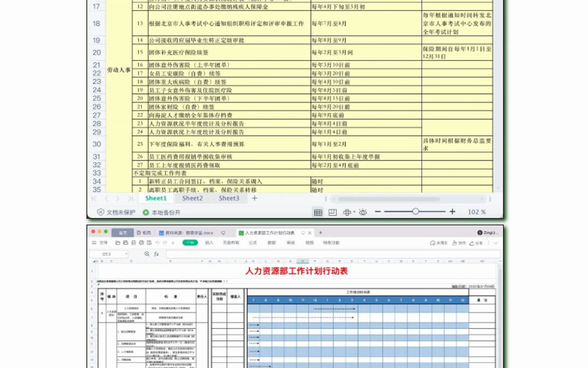This screenshot has width=588, height=368.
Task: Click the fx insert function icon
Action: [x=156, y=254]
